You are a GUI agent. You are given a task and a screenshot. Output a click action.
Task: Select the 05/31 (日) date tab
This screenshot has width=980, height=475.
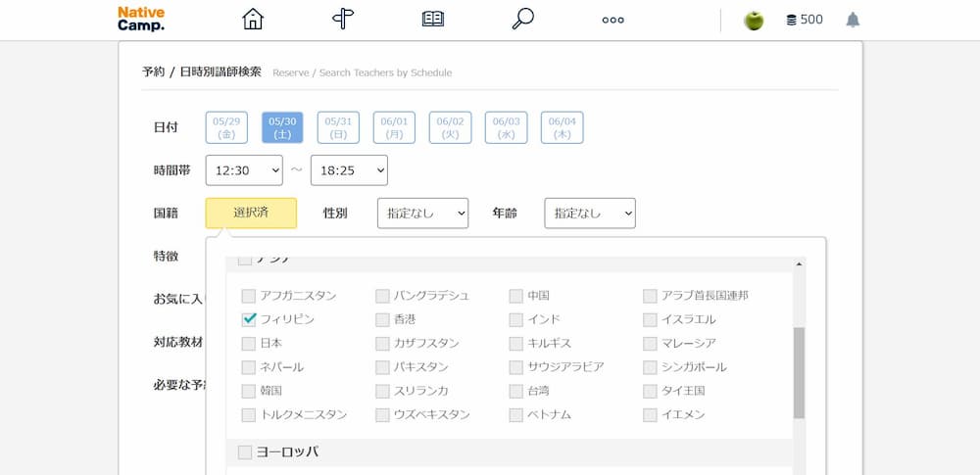(338, 127)
